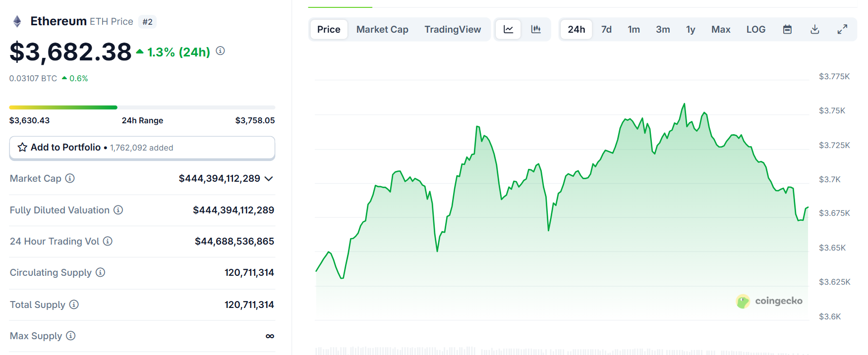Expand chart to fullscreen
This screenshot has width=868, height=355.
tap(842, 29)
